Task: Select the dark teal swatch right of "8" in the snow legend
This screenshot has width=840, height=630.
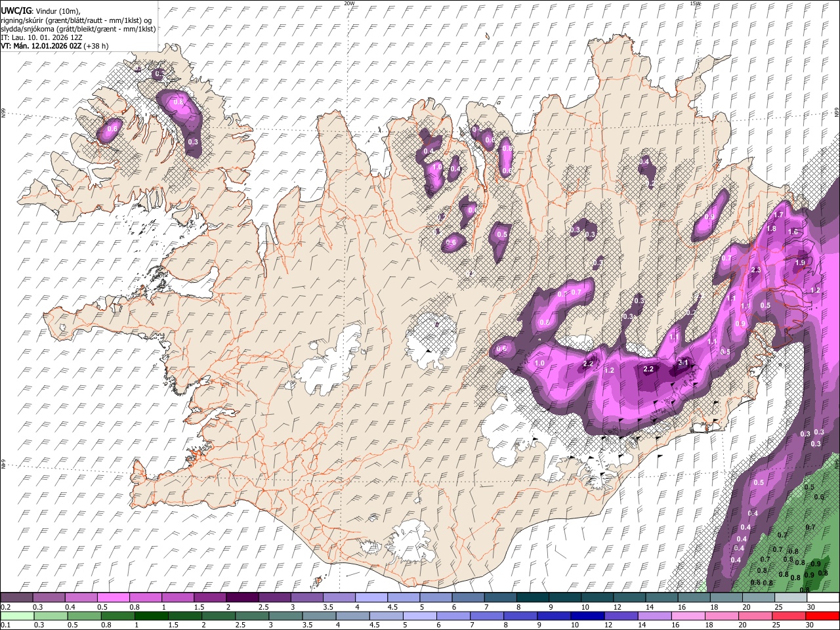Action: click(x=533, y=598)
